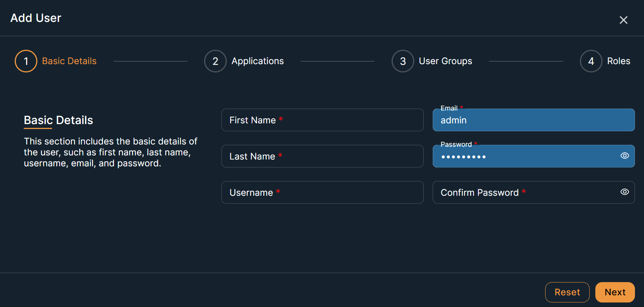Switch to the User Groups step label
This screenshot has width=644, height=307.
pos(445,61)
